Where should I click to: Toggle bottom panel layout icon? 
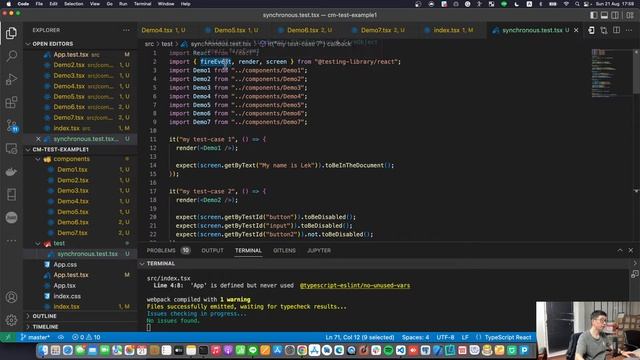pos(604,15)
